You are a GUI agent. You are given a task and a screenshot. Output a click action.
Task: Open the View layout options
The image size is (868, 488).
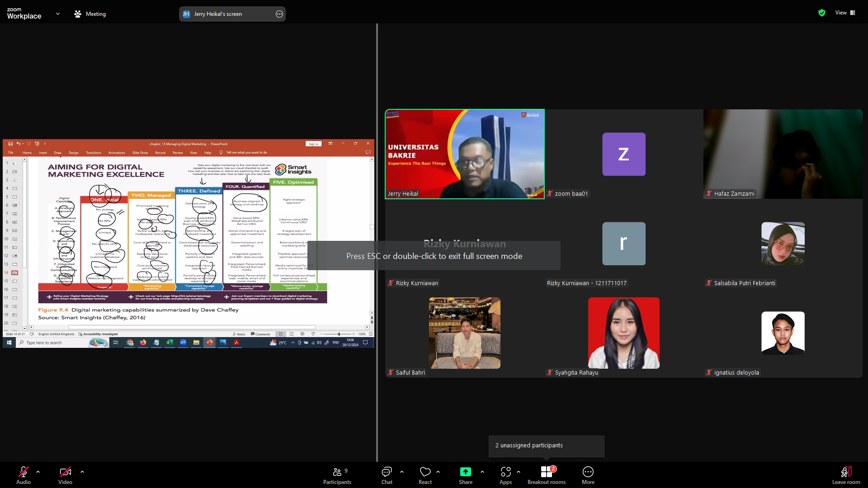[x=845, y=13]
